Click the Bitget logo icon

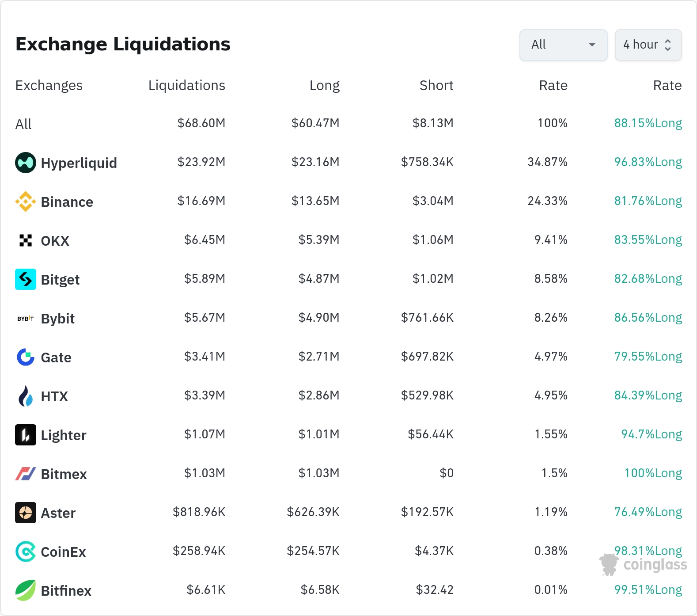[26, 279]
